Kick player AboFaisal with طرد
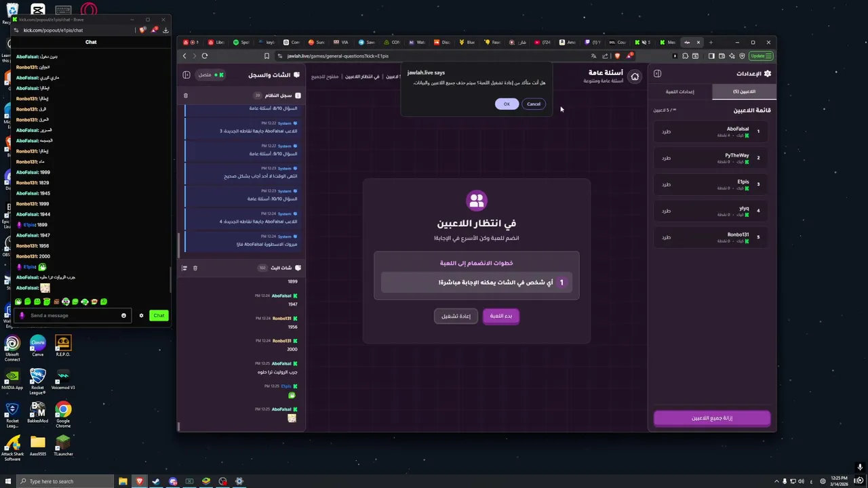Screen dimensions: 868x488 coord(666,131)
